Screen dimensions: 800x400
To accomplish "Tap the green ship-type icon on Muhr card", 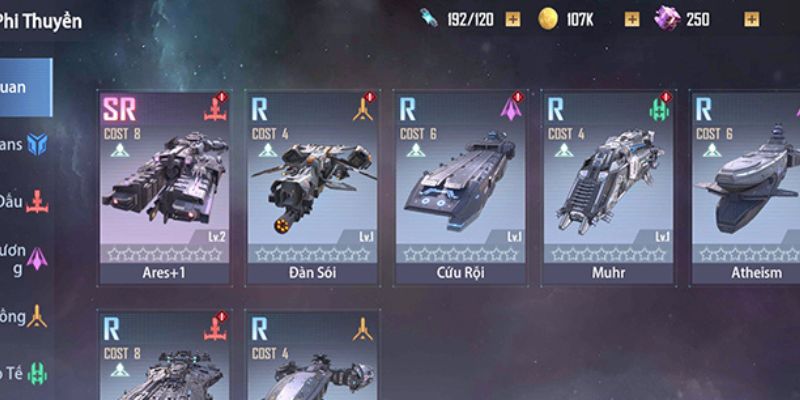I will click(659, 108).
